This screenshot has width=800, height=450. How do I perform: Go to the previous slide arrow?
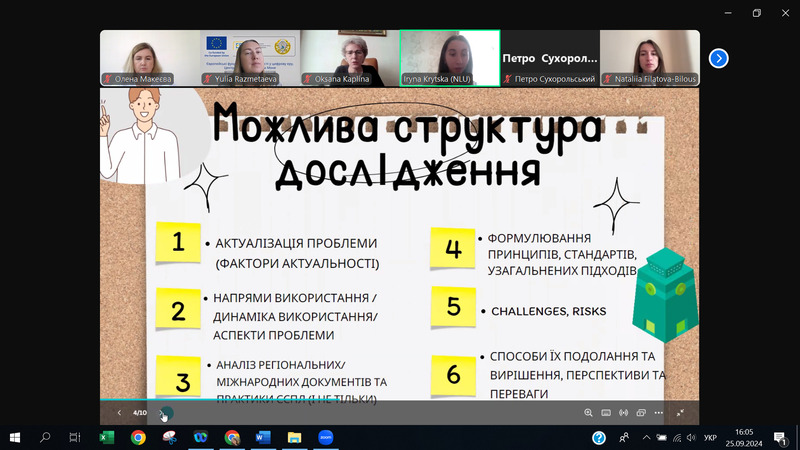119,413
